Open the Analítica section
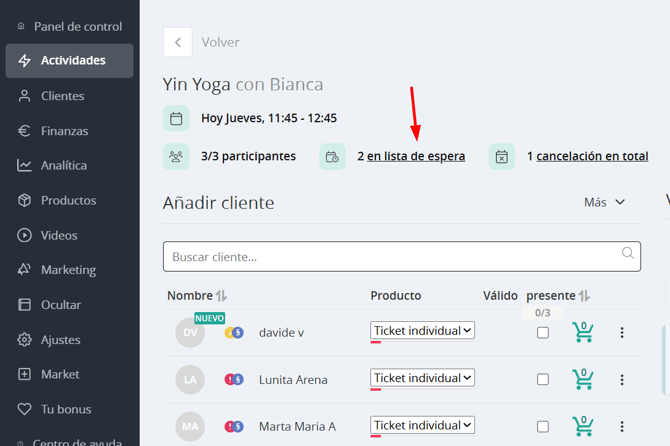Image resolution: width=670 pixels, height=446 pixels. 52,165
